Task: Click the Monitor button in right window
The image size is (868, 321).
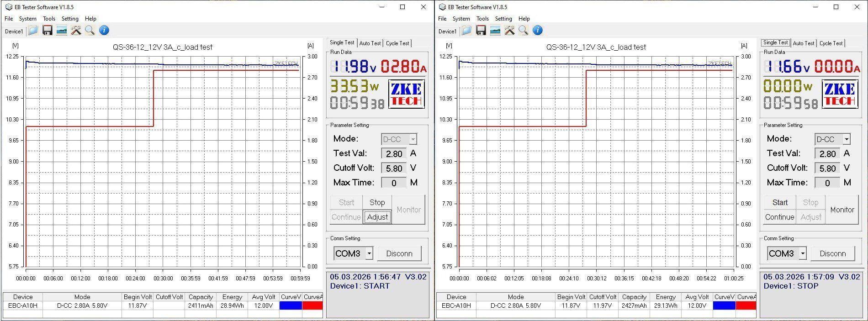Action: [x=842, y=210]
